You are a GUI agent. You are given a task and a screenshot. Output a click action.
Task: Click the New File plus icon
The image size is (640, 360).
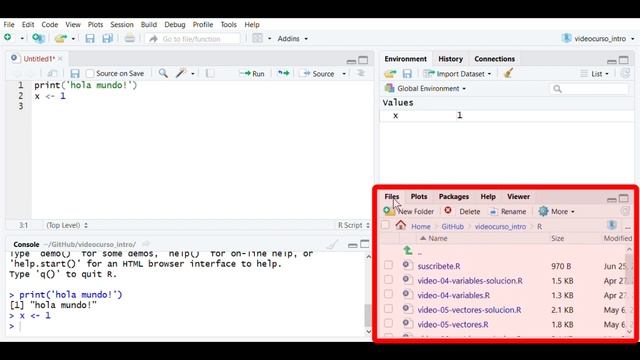point(8,38)
